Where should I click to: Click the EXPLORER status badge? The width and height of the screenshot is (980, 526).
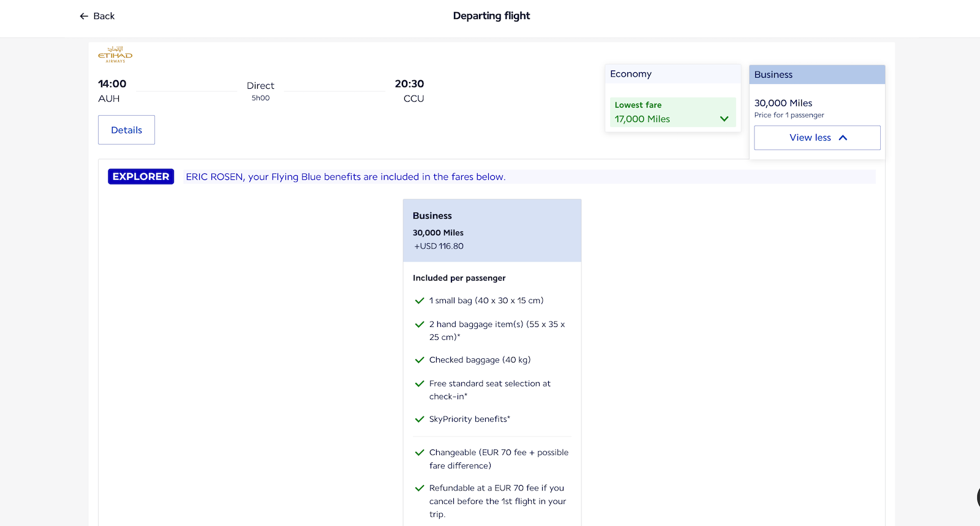click(x=141, y=176)
